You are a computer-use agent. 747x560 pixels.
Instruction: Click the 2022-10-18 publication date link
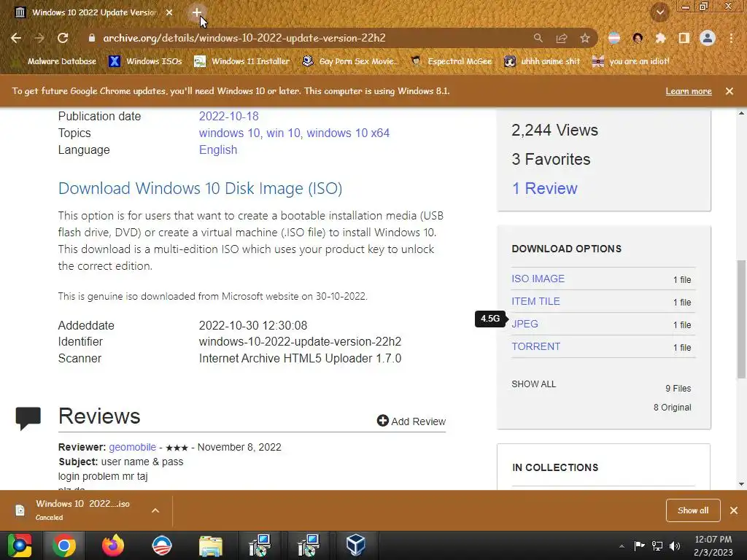coord(228,116)
